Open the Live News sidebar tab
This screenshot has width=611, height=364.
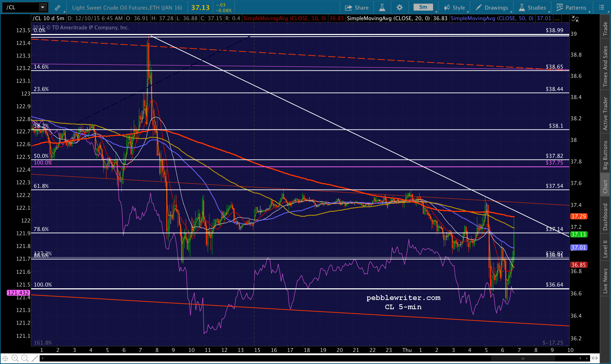[605, 281]
